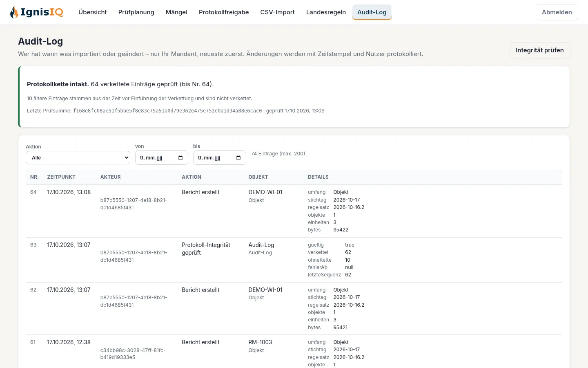Expand the Aktion filter dropdown

(78, 158)
